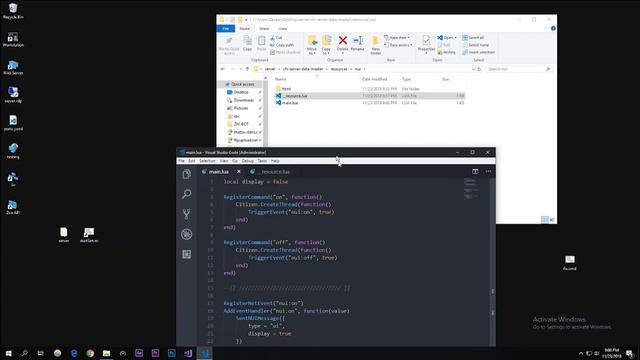Screen dimensions: 640x360
Task: Open the Debug menu in VS Code
Action: pos(247,161)
